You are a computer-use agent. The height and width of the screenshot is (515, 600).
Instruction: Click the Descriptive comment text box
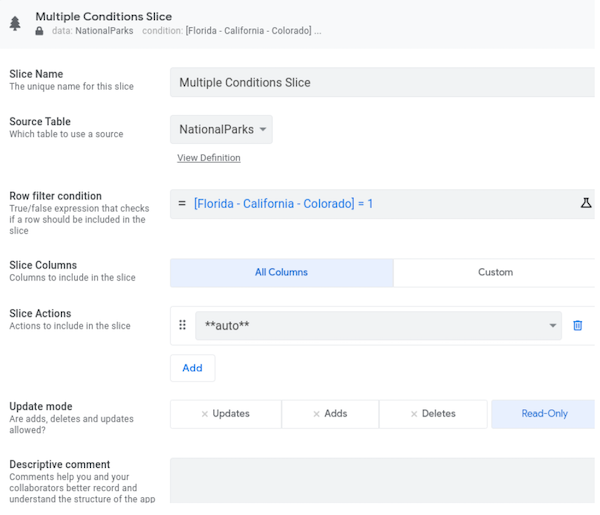pyautogui.click(x=382, y=480)
